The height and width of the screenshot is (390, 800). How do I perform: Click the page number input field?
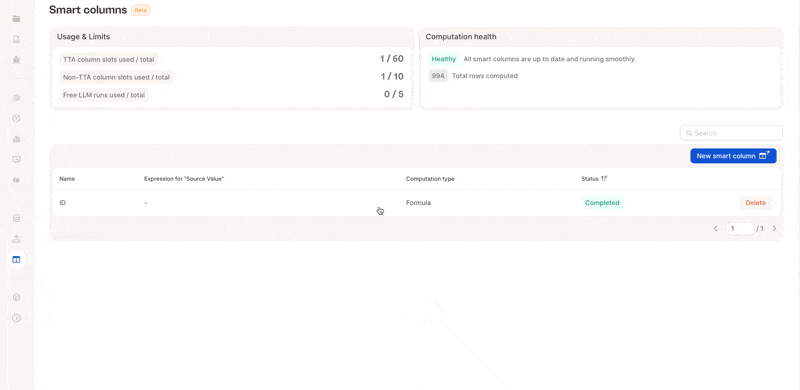pyautogui.click(x=740, y=229)
